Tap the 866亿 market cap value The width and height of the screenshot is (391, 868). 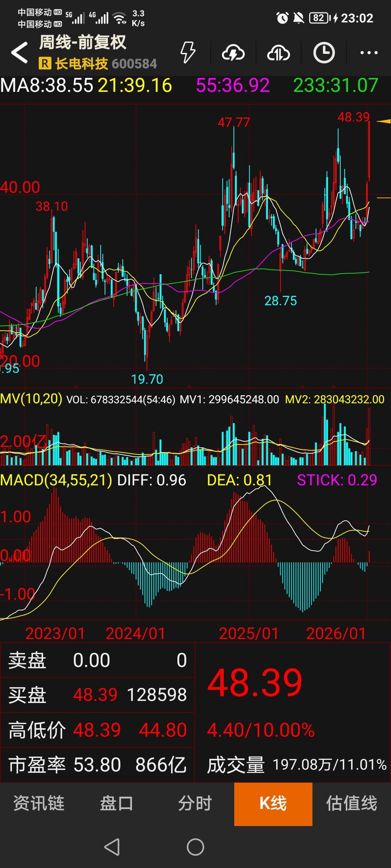(x=161, y=765)
